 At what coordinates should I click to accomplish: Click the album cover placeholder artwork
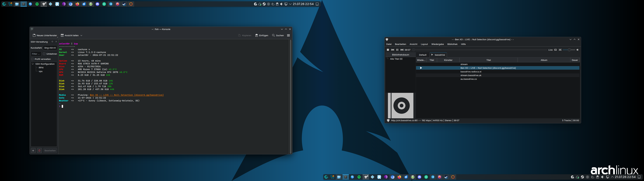pyautogui.click(x=400, y=106)
